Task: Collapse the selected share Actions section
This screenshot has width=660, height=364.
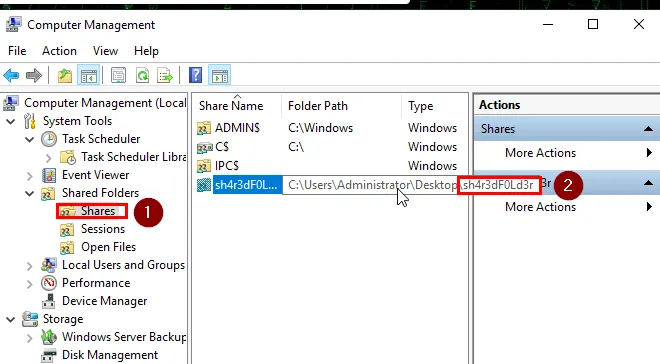Action: [x=649, y=183]
